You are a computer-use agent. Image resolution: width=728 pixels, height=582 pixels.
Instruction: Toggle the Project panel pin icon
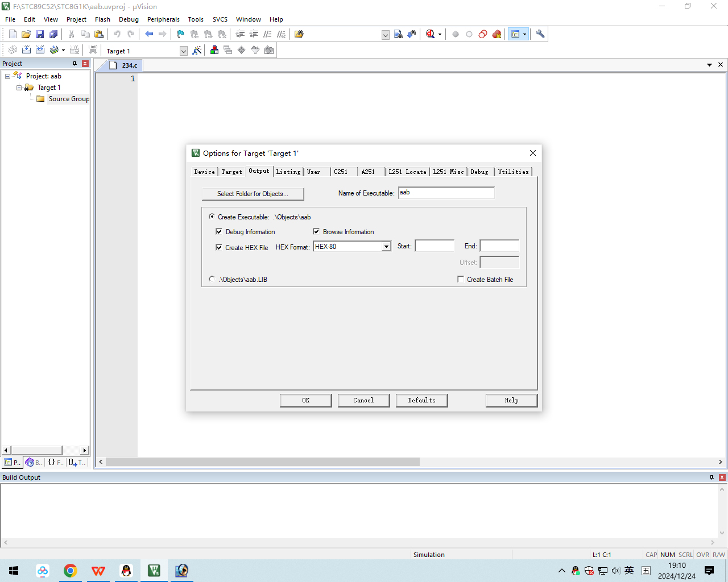[75, 64]
